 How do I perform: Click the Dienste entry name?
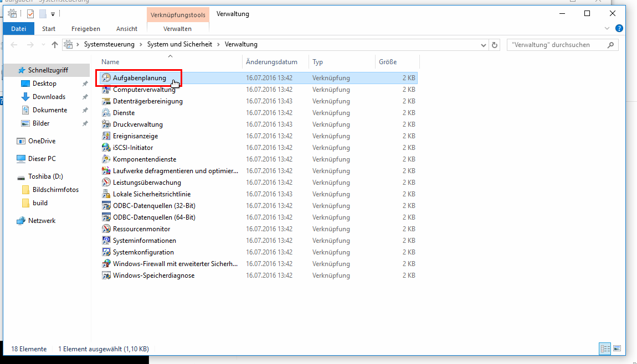124,113
